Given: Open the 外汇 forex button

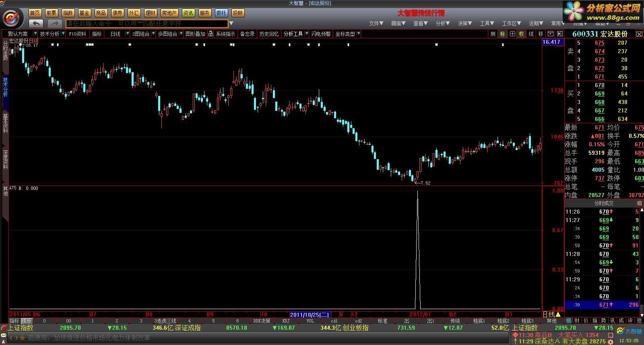Looking at the screenshot, I should click(134, 13).
